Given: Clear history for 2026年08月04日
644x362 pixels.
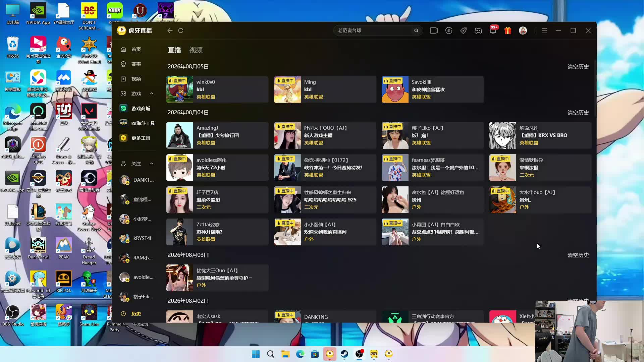Looking at the screenshot, I should (578, 113).
